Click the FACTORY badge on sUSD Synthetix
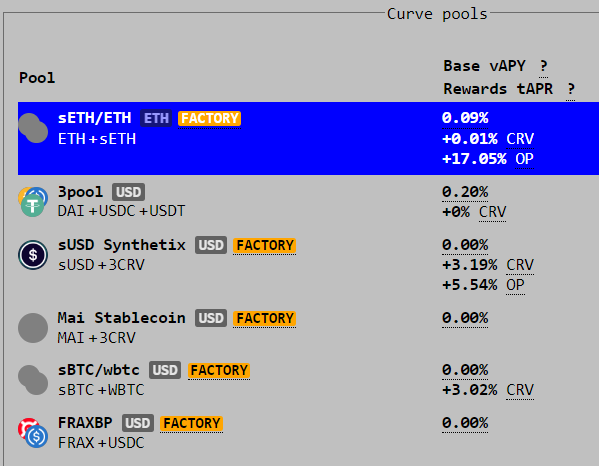599x466 pixels. [x=264, y=245]
